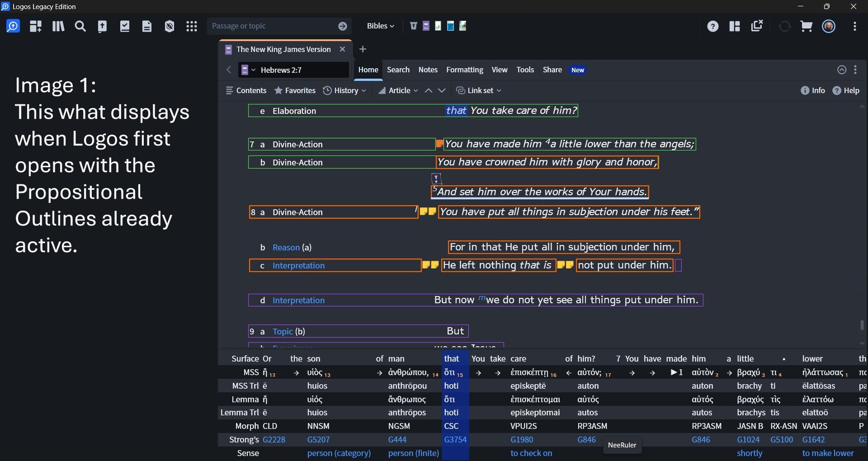The image size is (868, 461).
Task: Open the applications grid icon
Action: pos(192,26)
